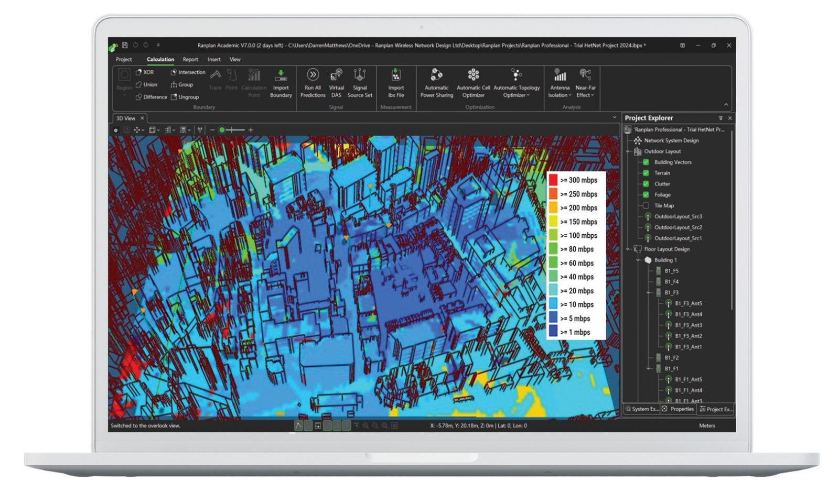Click the Group boundary tool

click(x=182, y=84)
